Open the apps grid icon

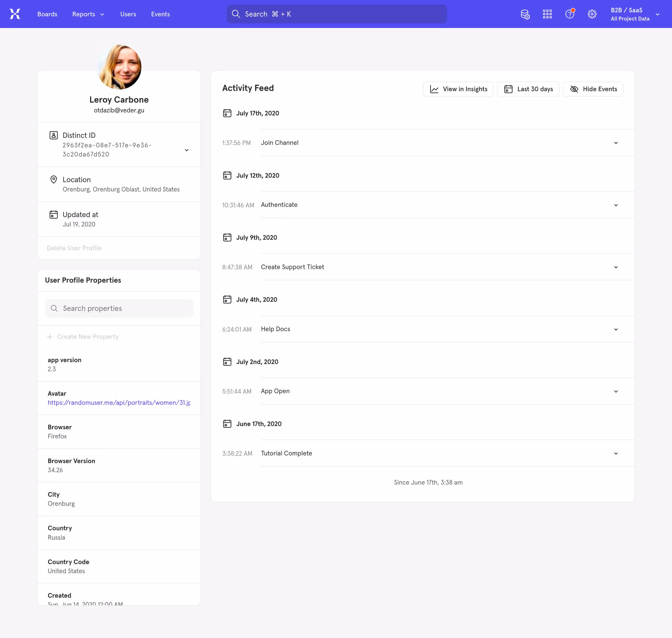547,14
